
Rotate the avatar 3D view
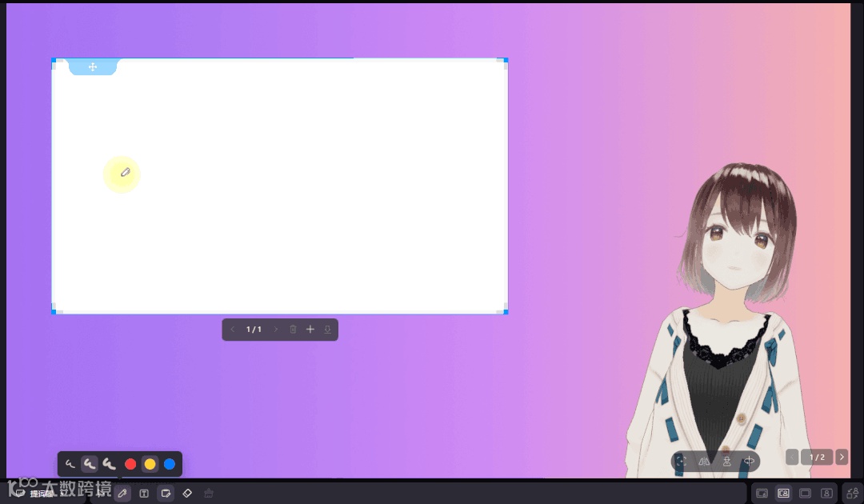tap(750, 461)
